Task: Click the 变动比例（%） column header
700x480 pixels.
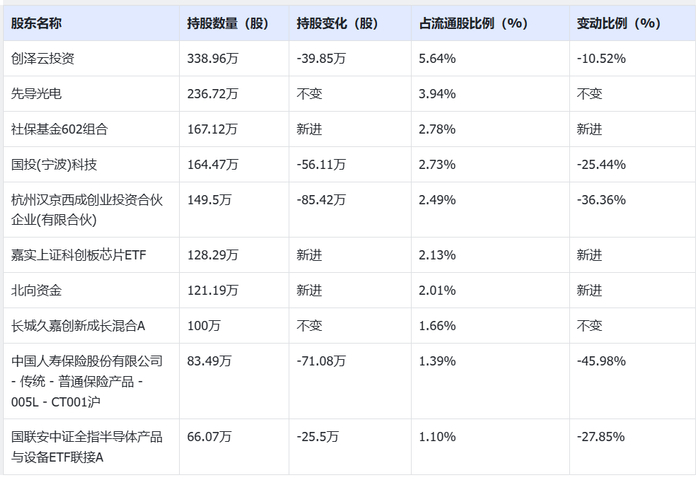Action: pyautogui.click(x=619, y=22)
